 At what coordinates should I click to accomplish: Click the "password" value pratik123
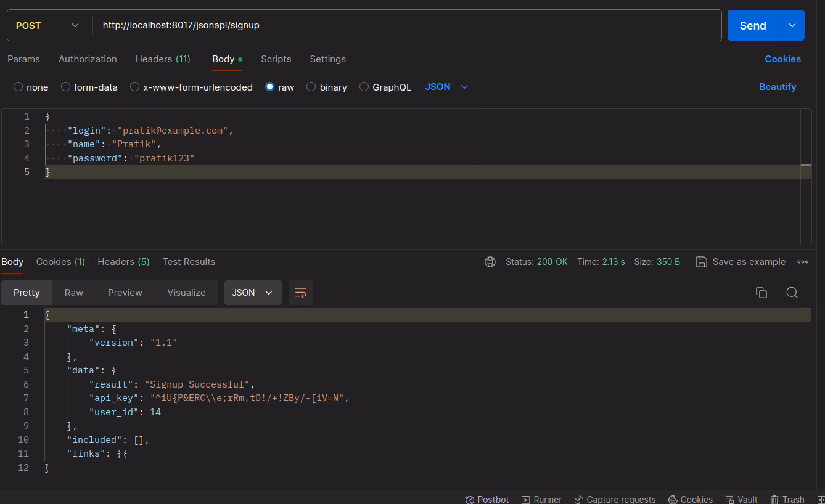164,158
